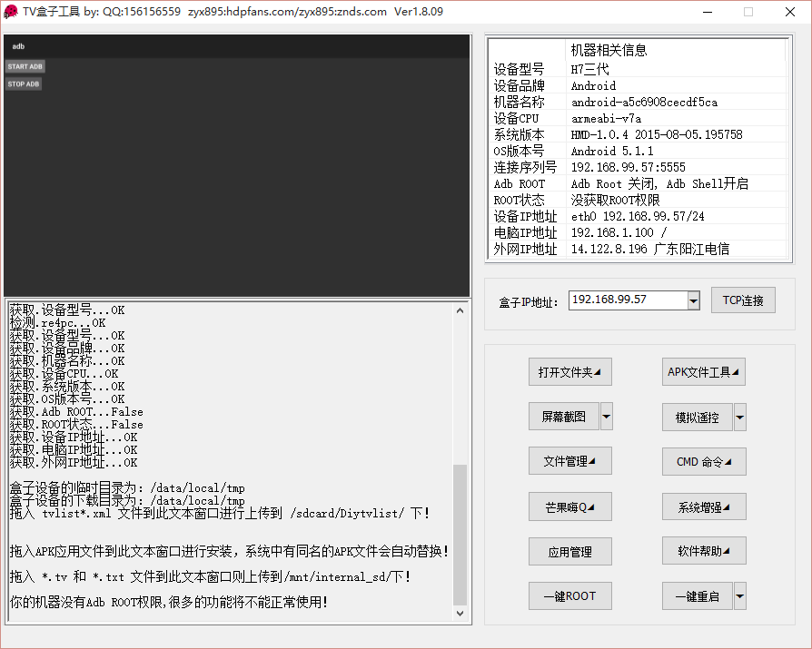
Task: Expand the arrow beside 一键重启
Action: point(740,596)
